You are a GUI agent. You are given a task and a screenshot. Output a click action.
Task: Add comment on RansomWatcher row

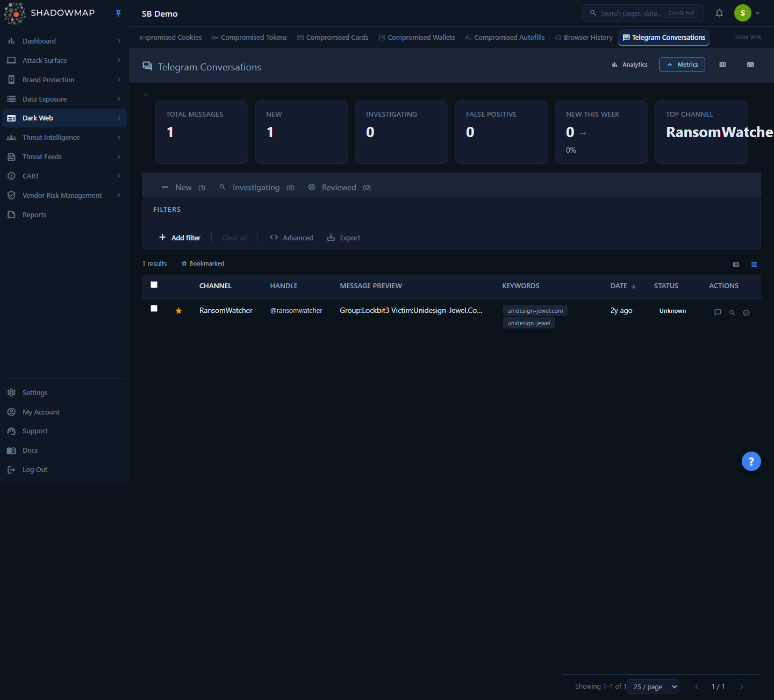(718, 312)
